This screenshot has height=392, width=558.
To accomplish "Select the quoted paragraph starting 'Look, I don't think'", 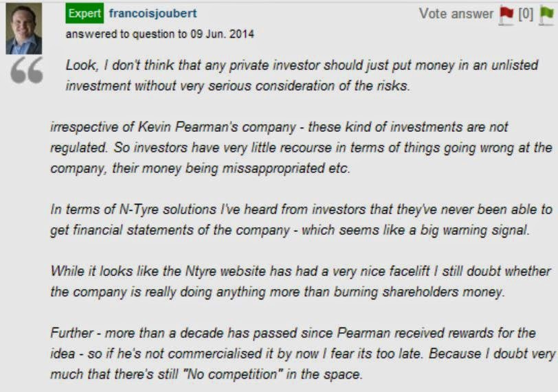I will tap(302, 76).
